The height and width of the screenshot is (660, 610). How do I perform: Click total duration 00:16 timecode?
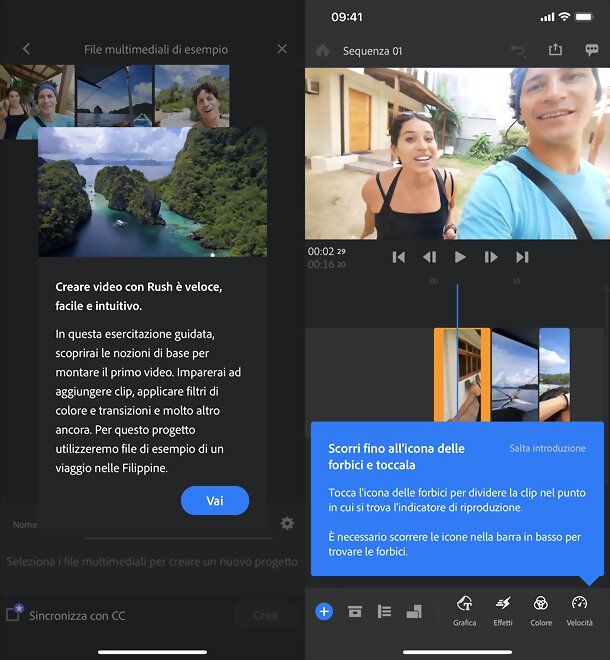(x=326, y=264)
